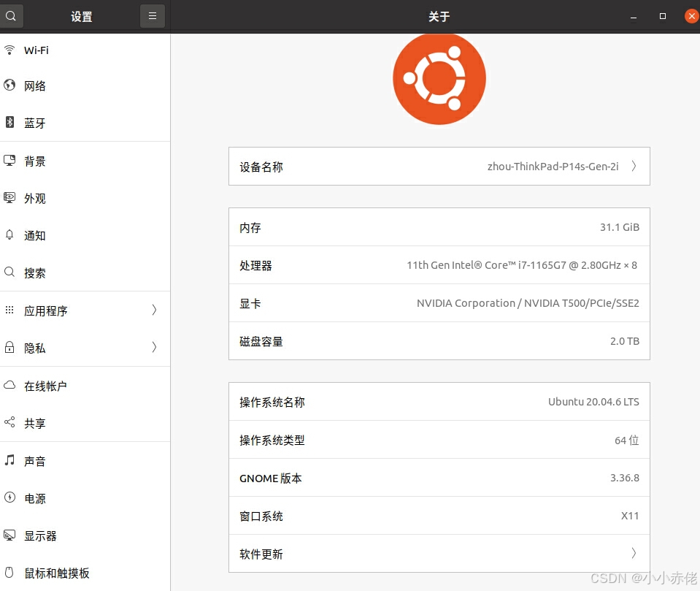This screenshot has width=700, height=591.
Task: Click the 设备名称 row label
Action: [x=261, y=167]
